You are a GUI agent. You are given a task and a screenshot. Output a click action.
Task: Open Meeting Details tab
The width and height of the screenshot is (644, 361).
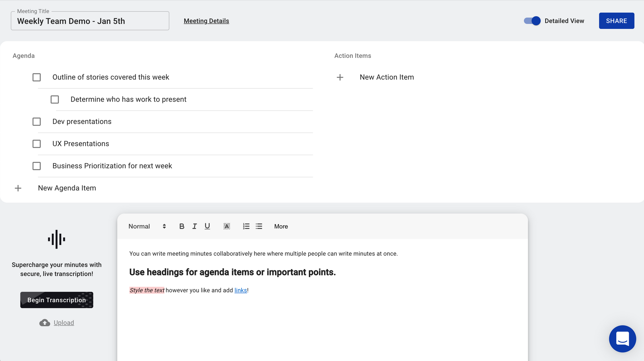click(206, 21)
